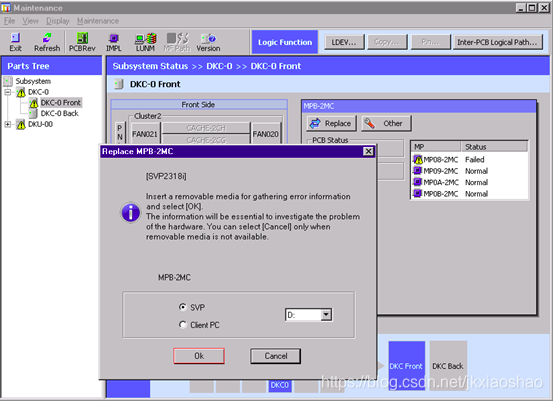Select the Client PC radio button
This screenshot has height=401, width=553.
pos(182,324)
